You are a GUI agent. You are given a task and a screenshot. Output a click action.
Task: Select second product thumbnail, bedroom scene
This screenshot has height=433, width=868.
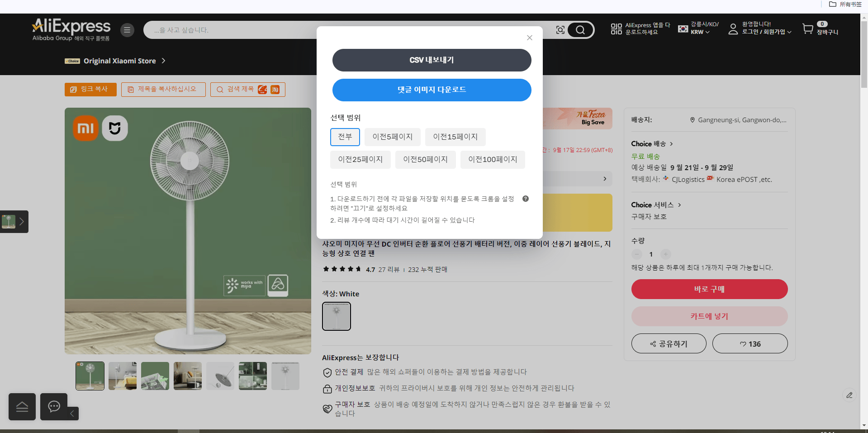tap(123, 376)
